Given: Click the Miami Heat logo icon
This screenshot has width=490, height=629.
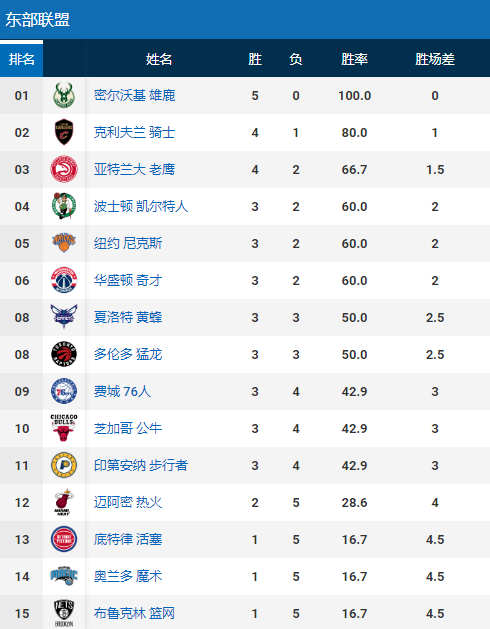Looking at the screenshot, I should click(64, 502).
